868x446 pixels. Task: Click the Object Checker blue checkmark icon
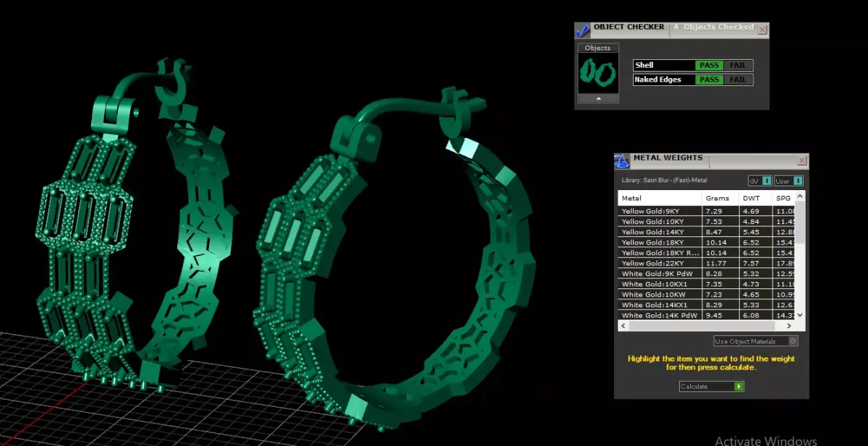click(583, 30)
